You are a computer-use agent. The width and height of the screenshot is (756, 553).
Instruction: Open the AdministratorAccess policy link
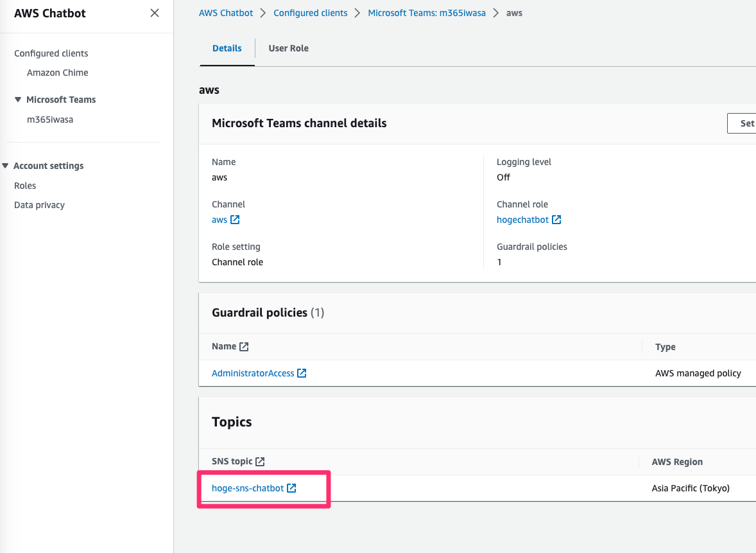point(253,373)
